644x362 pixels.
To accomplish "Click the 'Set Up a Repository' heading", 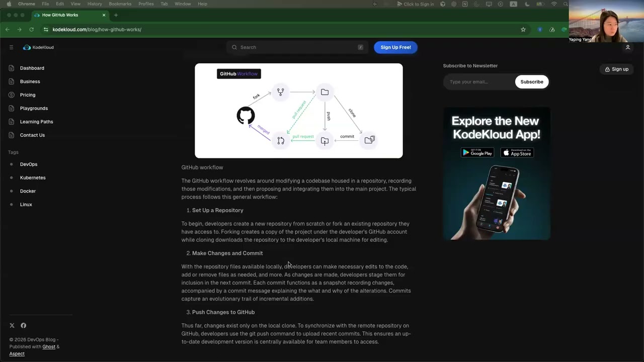I will pos(217,210).
